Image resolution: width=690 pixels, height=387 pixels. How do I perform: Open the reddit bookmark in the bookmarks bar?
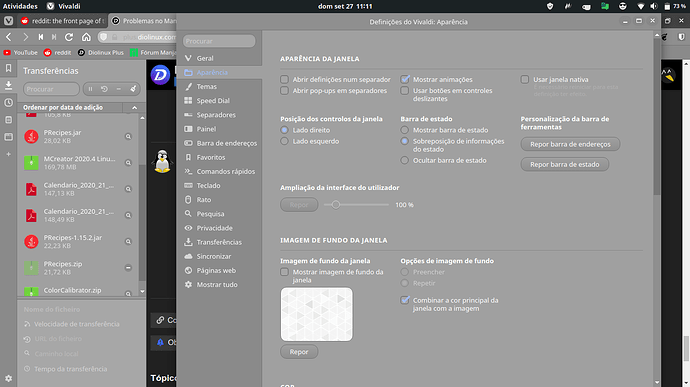click(58, 52)
